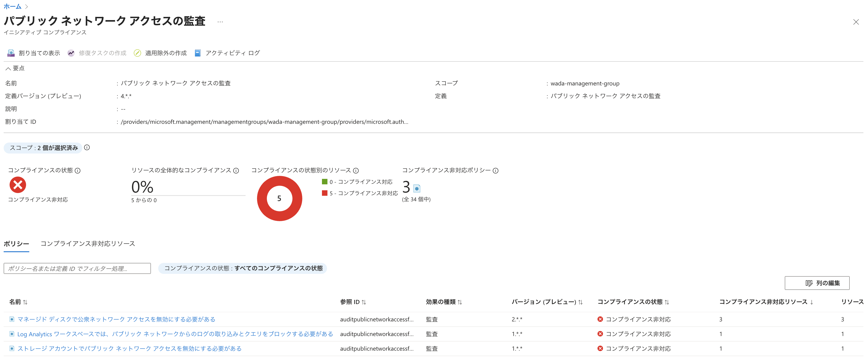Click the 適用除外の作成 pencil icon
The width and height of the screenshot is (868, 360).
pyautogui.click(x=137, y=53)
